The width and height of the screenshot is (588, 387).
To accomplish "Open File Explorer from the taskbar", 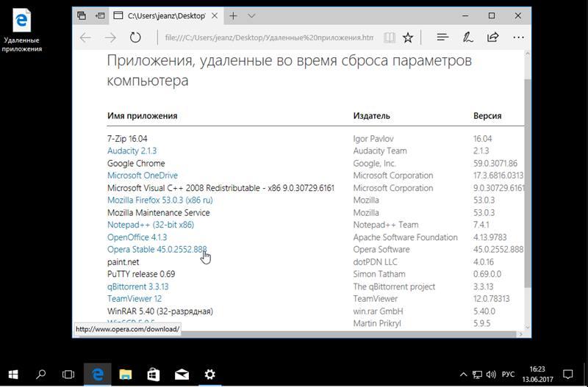I will click(126, 375).
